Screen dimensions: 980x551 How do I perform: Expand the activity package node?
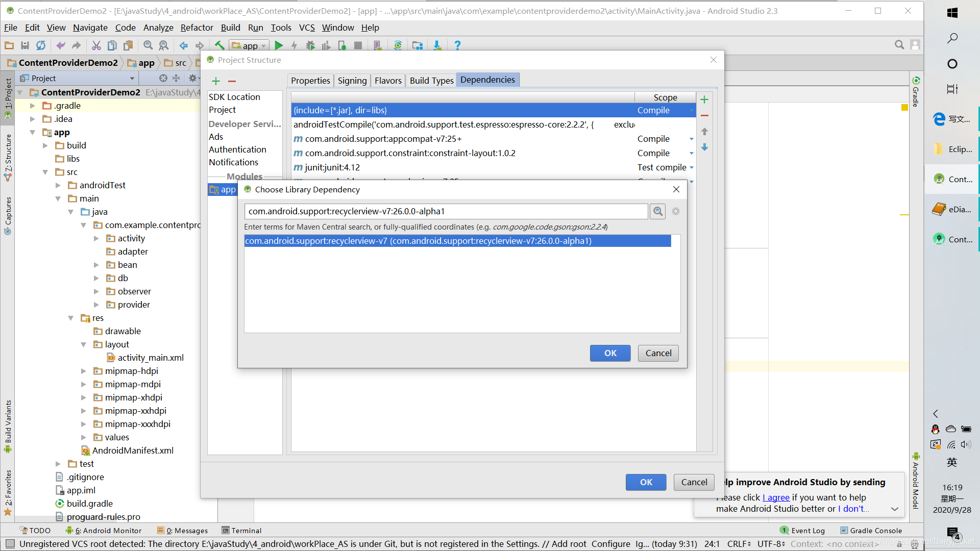pyautogui.click(x=96, y=238)
